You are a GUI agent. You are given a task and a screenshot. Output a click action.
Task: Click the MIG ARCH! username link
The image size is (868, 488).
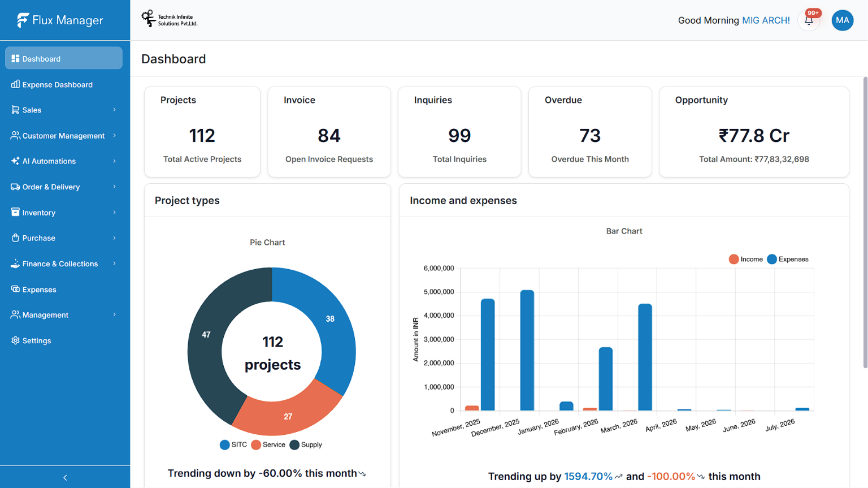pyautogui.click(x=766, y=20)
